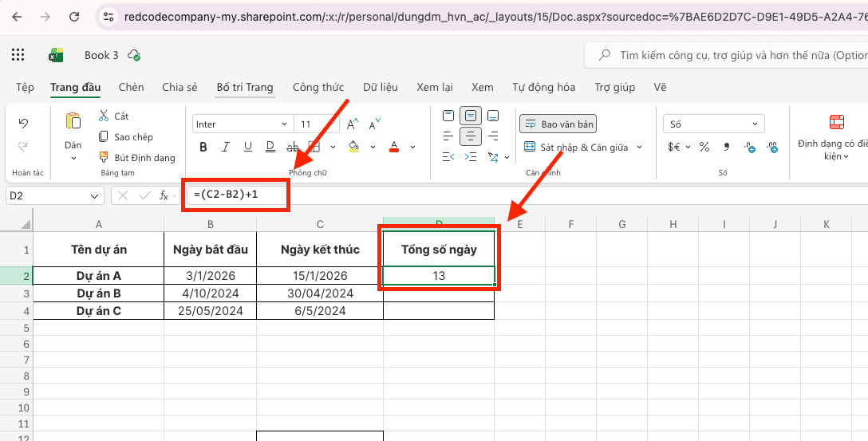Align cell text to the left
The width and height of the screenshot is (868, 441).
coord(448,136)
